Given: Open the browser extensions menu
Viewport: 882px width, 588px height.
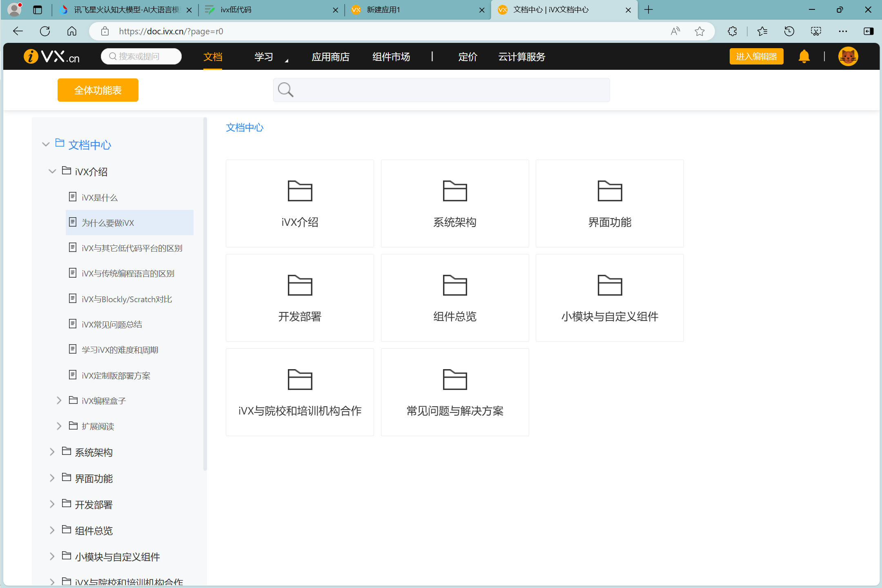Looking at the screenshot, I should [732, 31].
